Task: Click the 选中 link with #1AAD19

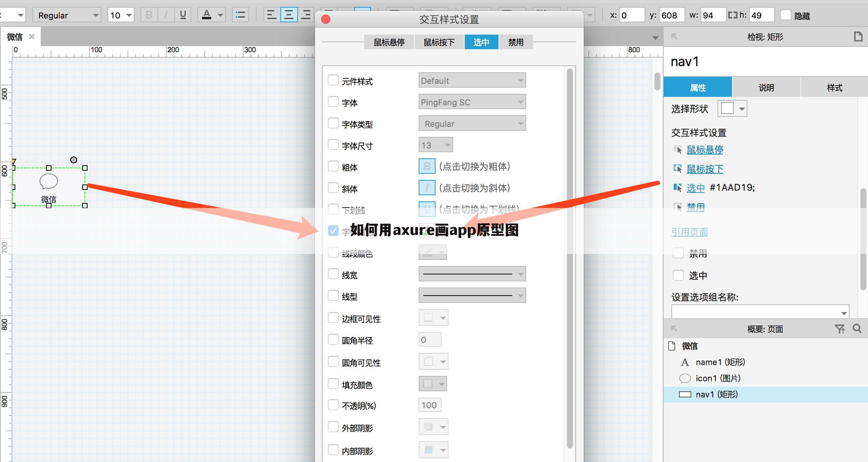Action: pyautogui.click(x=696, y=188)
